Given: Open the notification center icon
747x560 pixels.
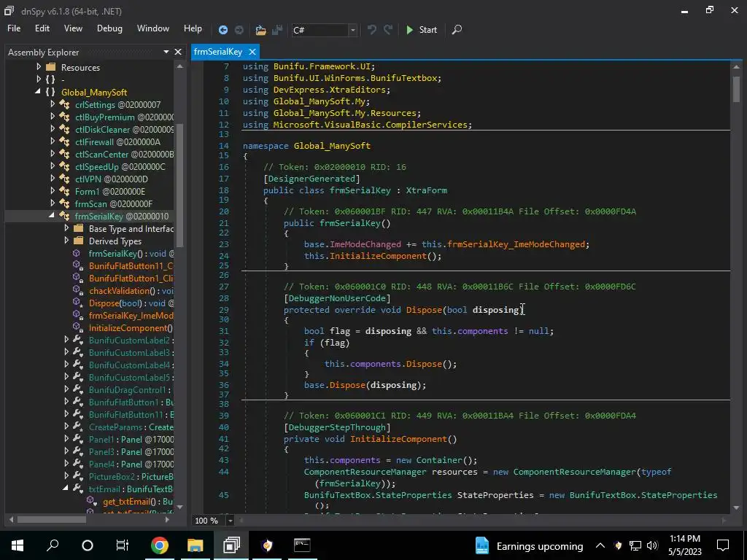Looking at the screenshot, I should (723, 545).
